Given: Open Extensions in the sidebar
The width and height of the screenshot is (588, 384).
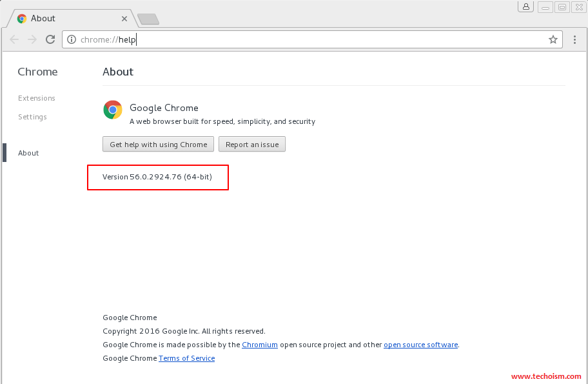Looking at the screenshot, I should tap(37, 98).
